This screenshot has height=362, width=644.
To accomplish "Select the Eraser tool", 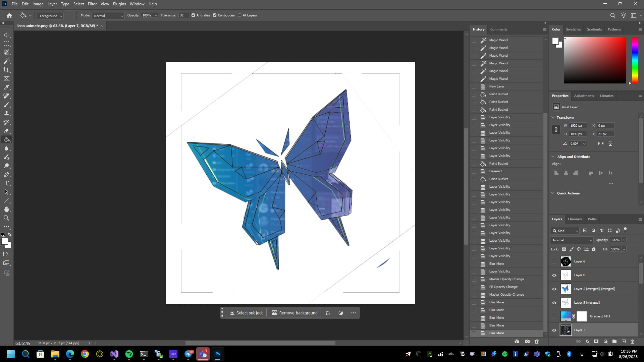I will [x=6, y=131].
